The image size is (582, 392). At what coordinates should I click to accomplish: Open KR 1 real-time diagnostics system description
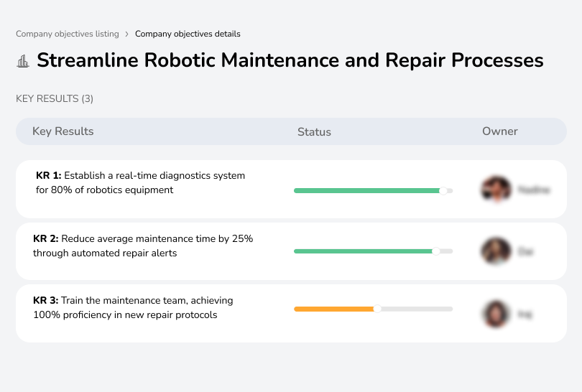tap(140, 182)
